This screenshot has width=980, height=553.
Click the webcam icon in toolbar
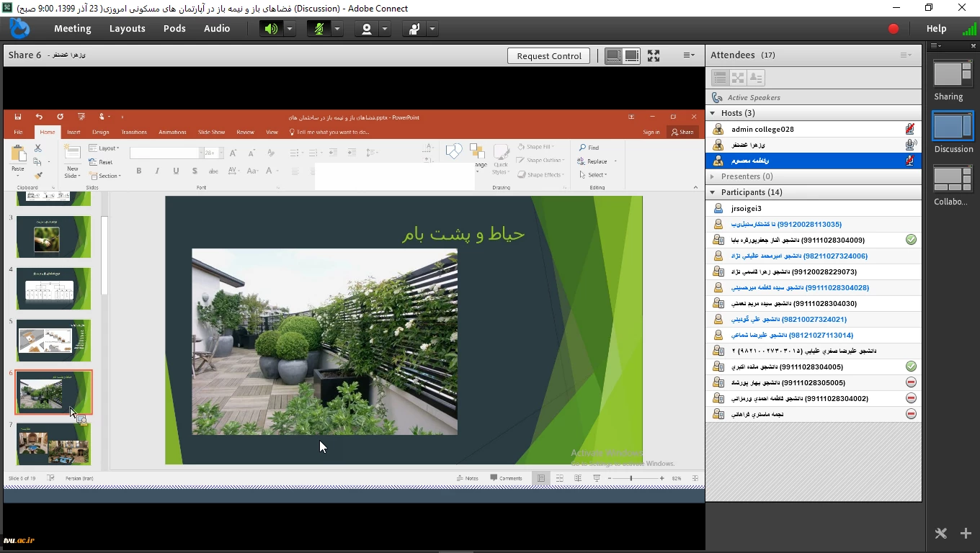367,29
